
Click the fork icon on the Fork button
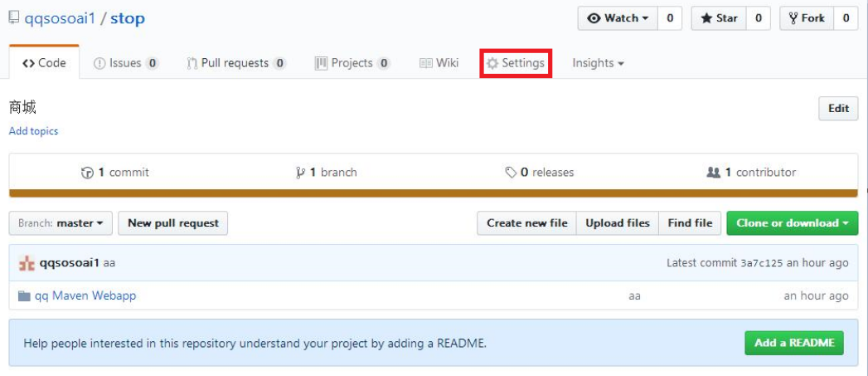(793, 18)
